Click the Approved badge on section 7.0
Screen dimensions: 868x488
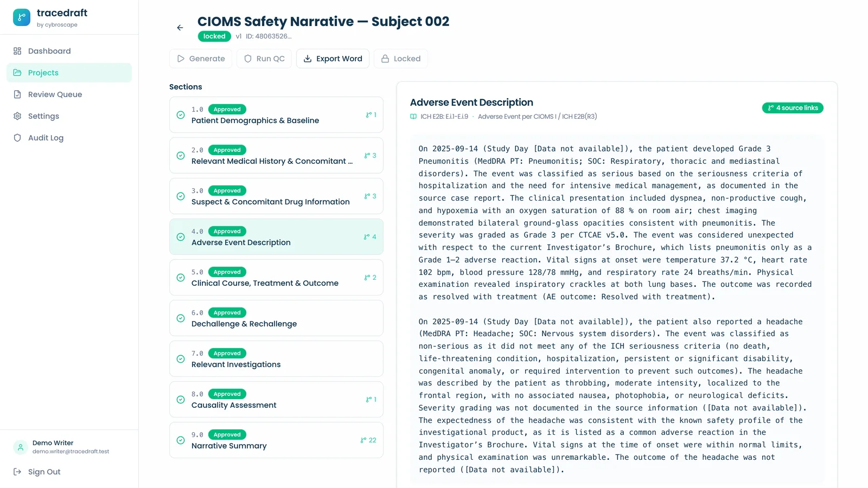coord(227,354)
